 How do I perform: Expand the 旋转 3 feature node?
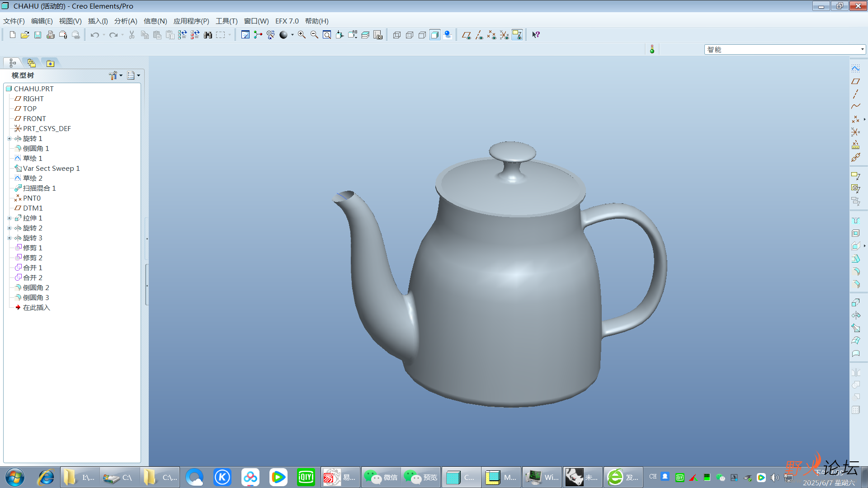pyautogui.click(x=9, y=238)
